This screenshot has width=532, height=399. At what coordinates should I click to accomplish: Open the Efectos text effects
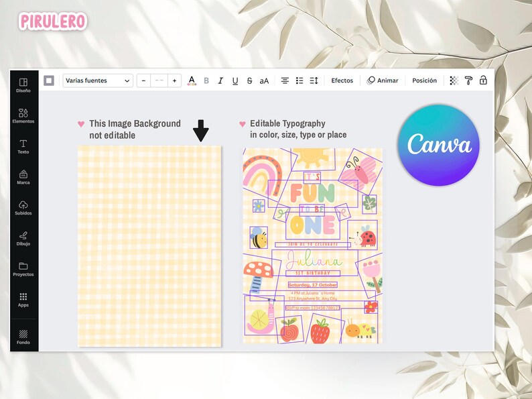(x=342, y=80)
